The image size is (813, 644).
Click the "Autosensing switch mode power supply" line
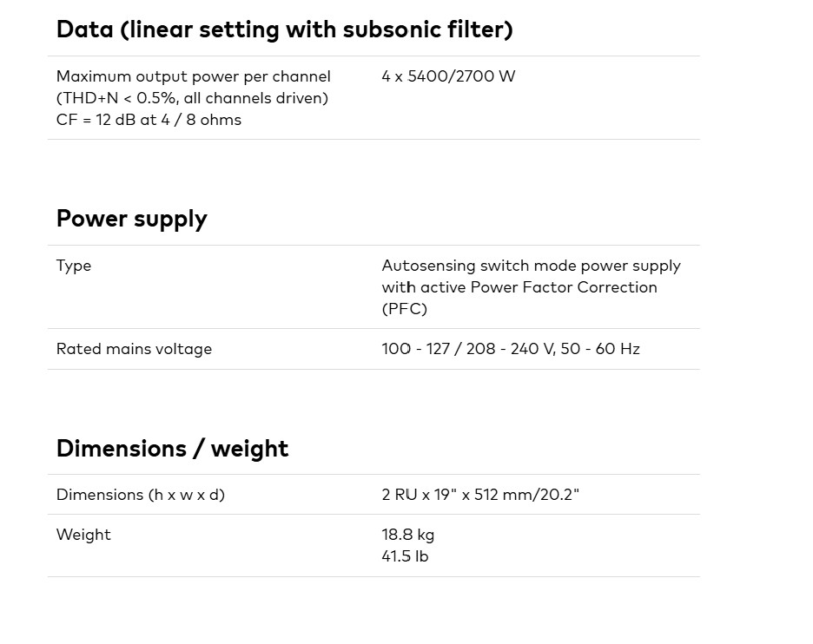pos(531,266)
